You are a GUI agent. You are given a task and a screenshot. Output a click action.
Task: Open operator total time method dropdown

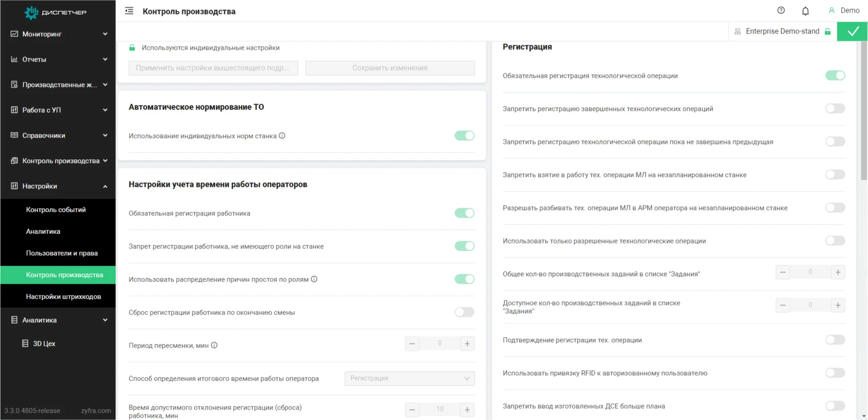[x=410, y=378]
